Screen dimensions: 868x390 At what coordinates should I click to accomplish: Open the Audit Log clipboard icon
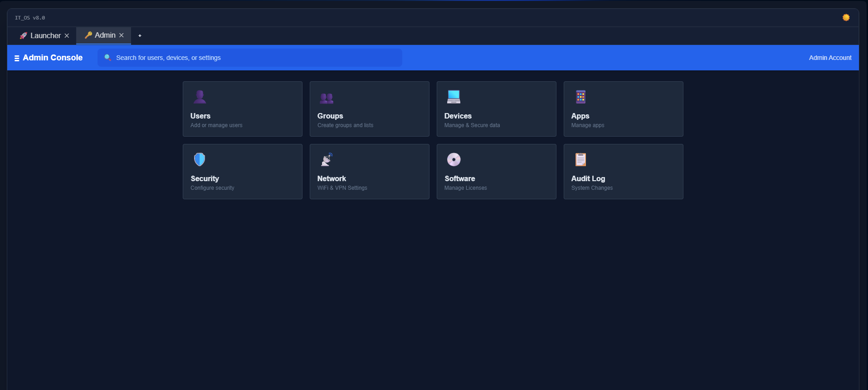pos(580,159)
